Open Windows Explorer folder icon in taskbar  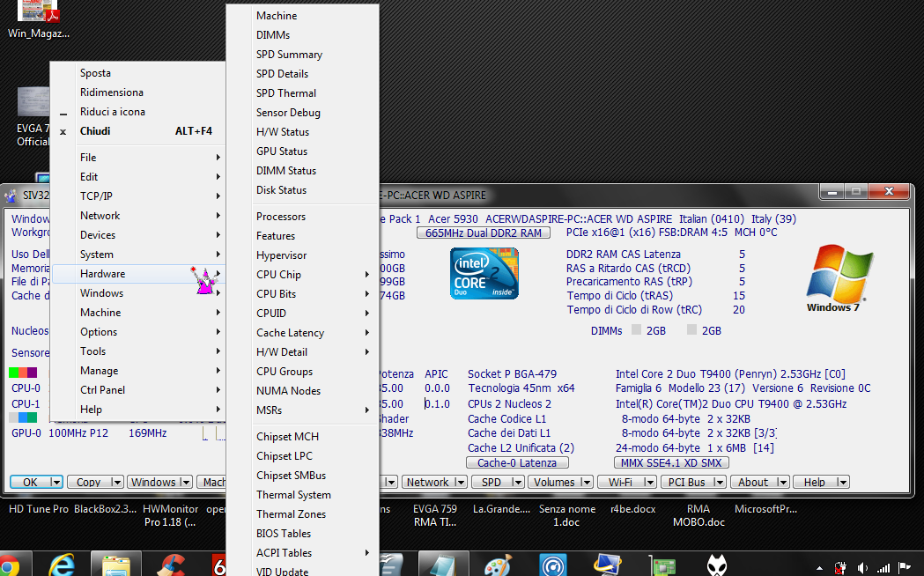click(116, 565)
